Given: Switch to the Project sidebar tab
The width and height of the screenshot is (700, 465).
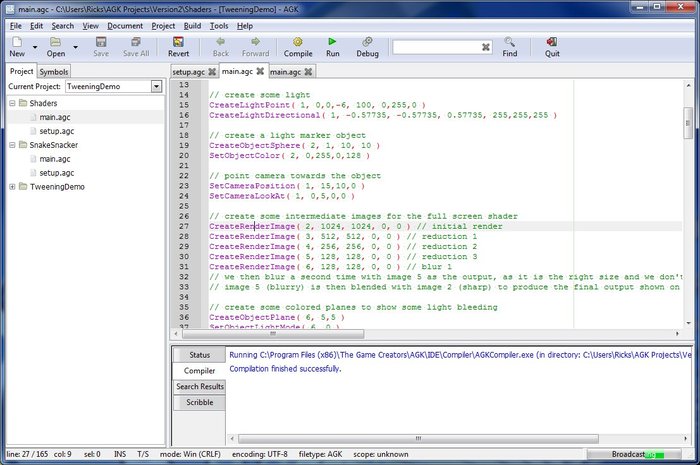Looking at the screenshot, I should click(x=21, y=71).
